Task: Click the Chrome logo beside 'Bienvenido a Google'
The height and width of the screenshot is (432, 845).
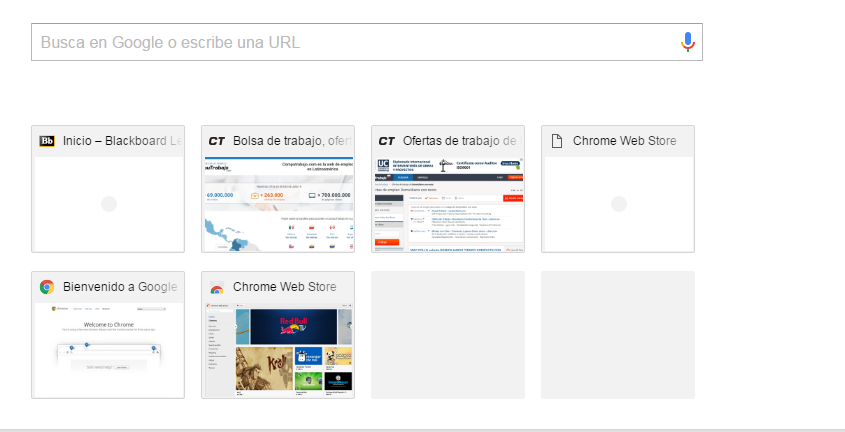Action: 47,287
